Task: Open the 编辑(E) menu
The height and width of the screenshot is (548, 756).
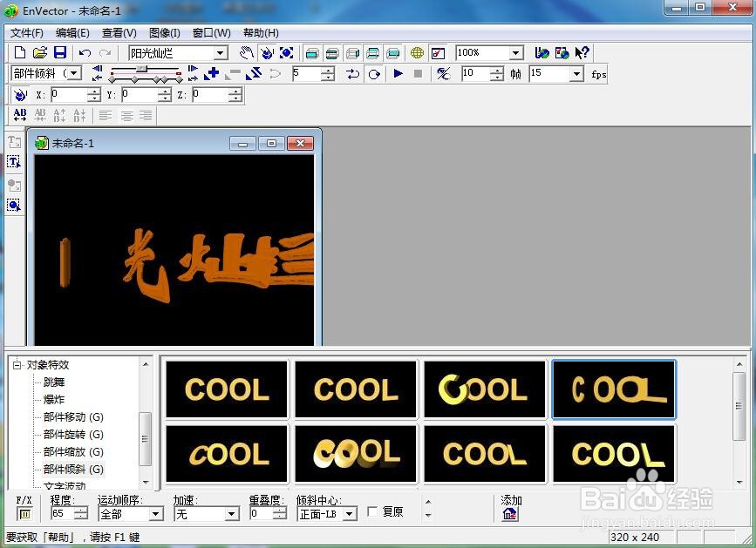Action: click(x=72, y=33)
